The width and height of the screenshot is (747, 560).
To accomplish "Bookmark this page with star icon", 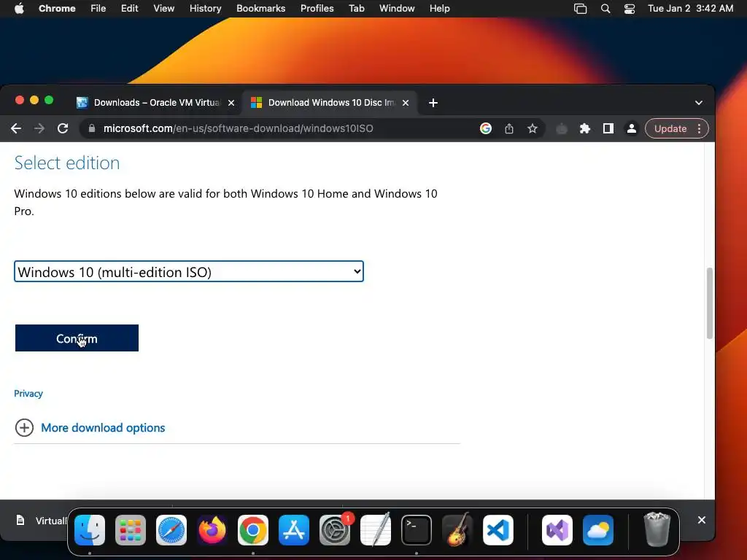I will tap(532, 128).
